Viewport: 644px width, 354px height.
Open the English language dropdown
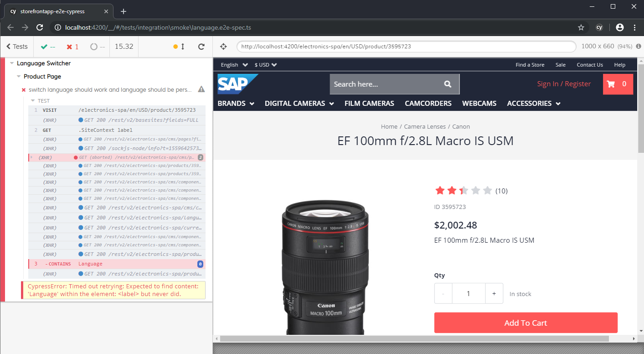click(234, 65)
